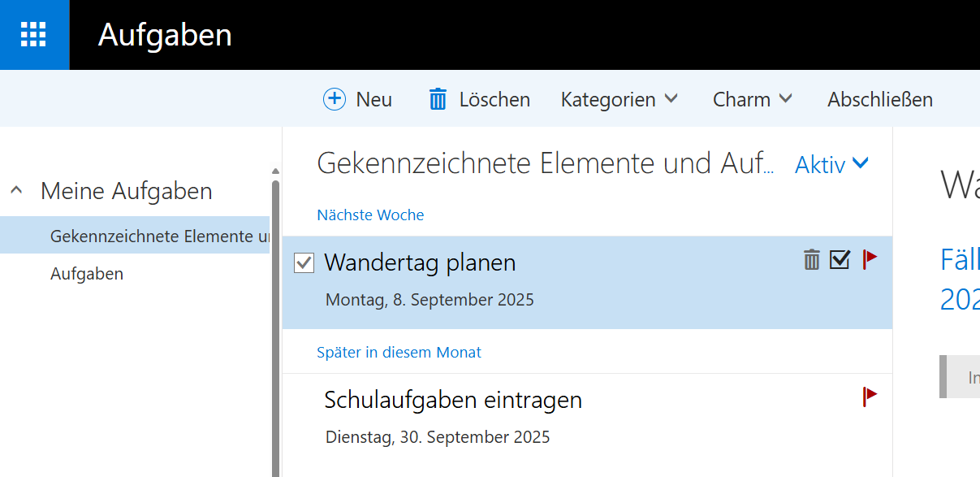Viewport: 980px width, 477px height.
Task: Click the red flag on Wandertag planen
Action: click(870, 260)
